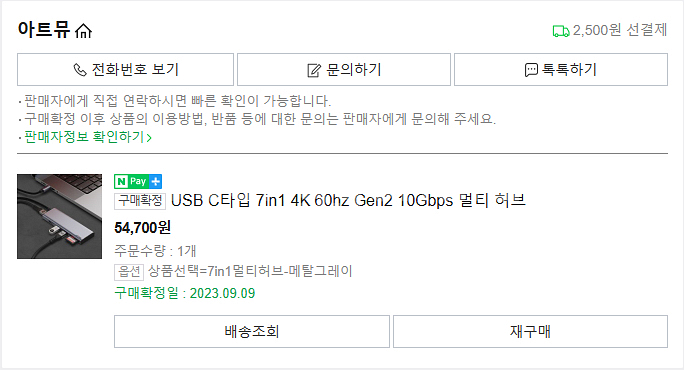Track shipment with 배송조회
This screenshot has height=370, width=684.
coord(252,332)
